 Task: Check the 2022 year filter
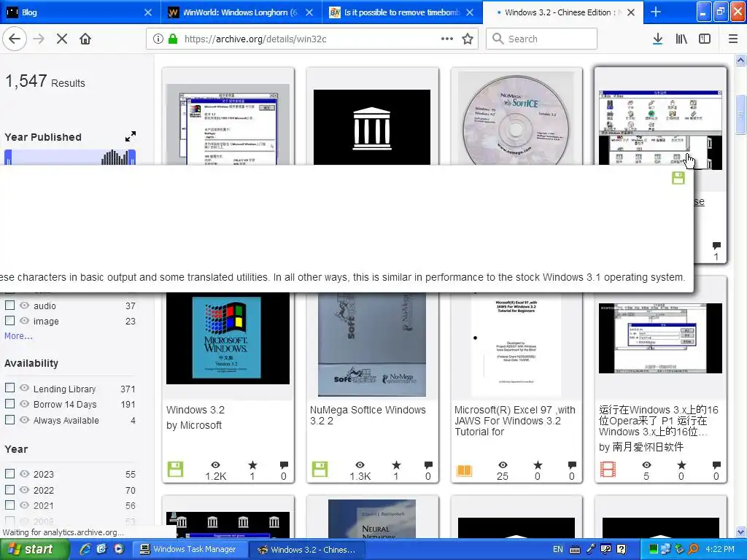(x=9, y=489)
